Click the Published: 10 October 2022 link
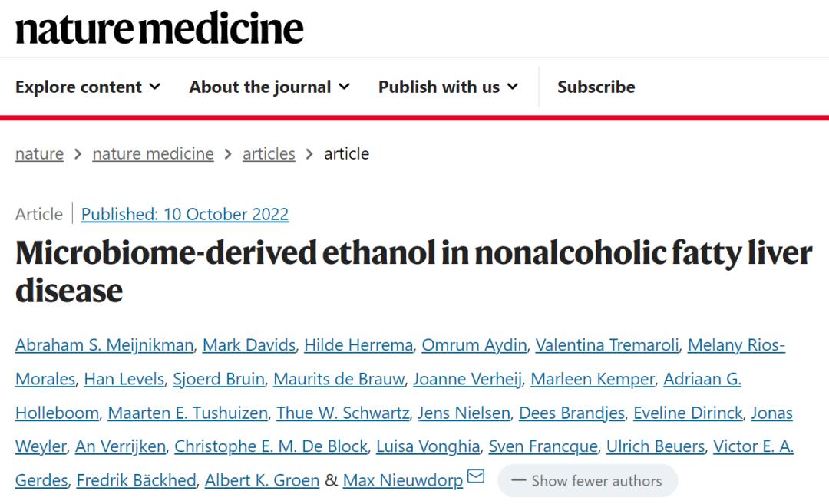 (x=185, y=214)
